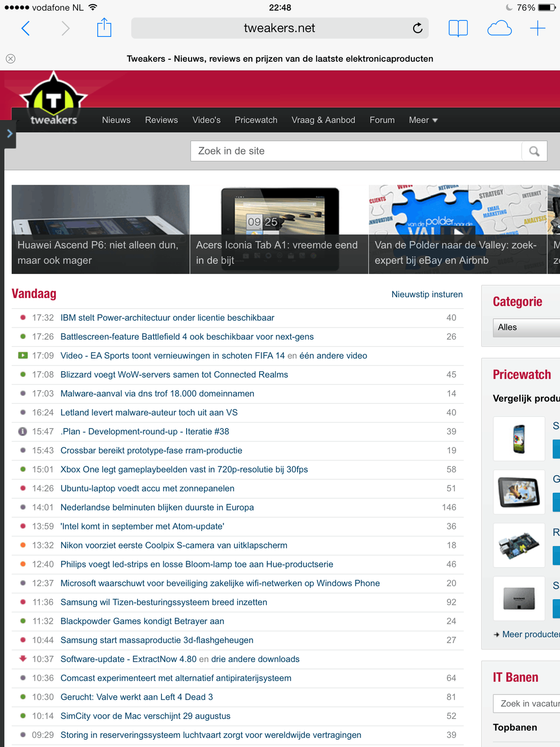Open the ExtractNow 4.80 software-update

pos(129,659)
